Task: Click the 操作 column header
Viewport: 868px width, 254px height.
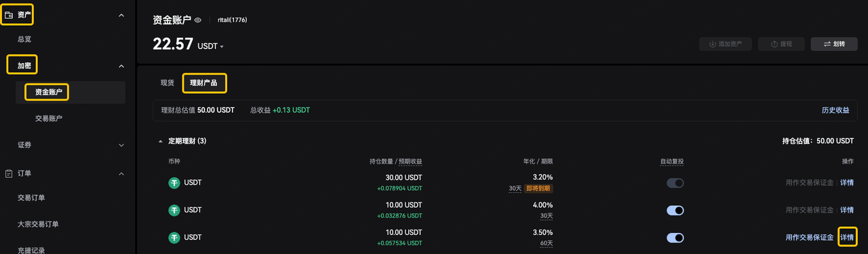Action: (848, 162)
